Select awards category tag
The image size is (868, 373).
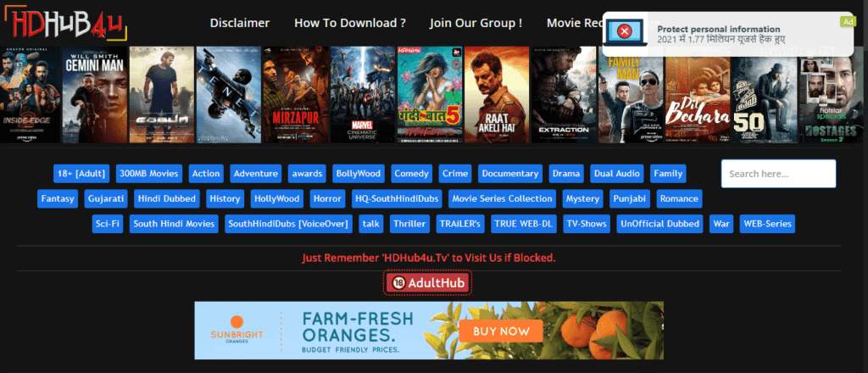pyautogui.click(x=307, y=174)
